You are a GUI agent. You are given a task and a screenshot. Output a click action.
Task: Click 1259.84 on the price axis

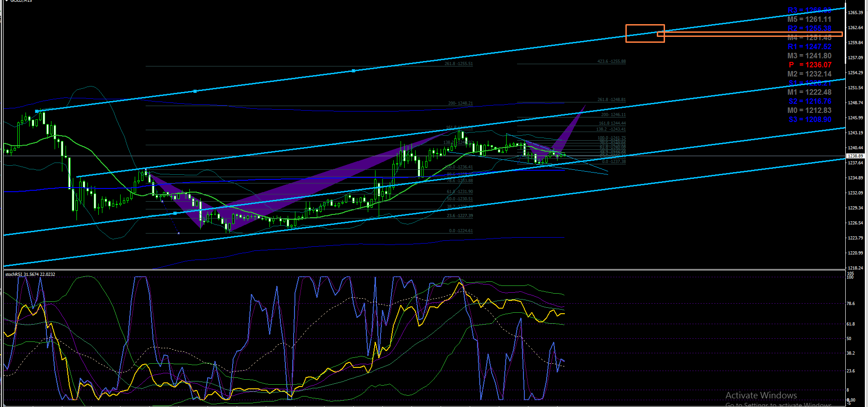point(856,43)
